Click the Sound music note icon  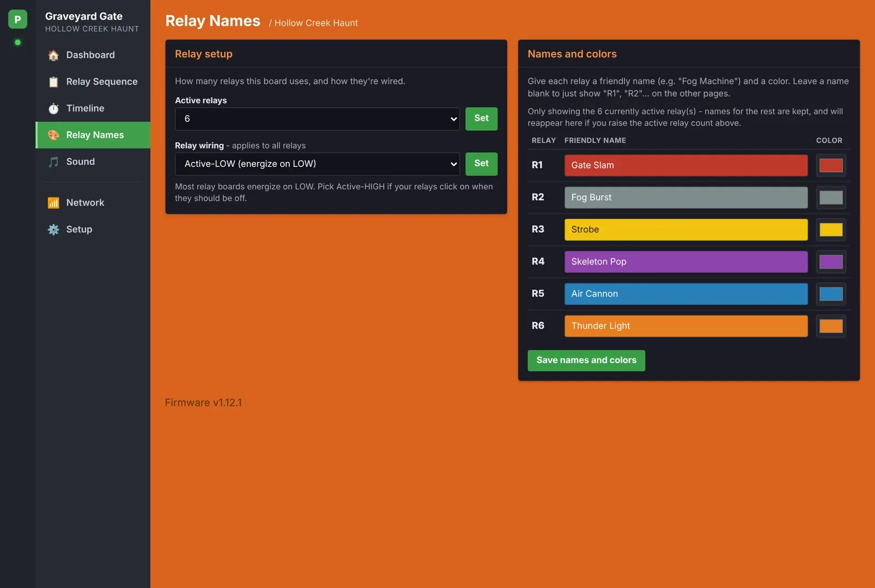click(x=53, y=162)
